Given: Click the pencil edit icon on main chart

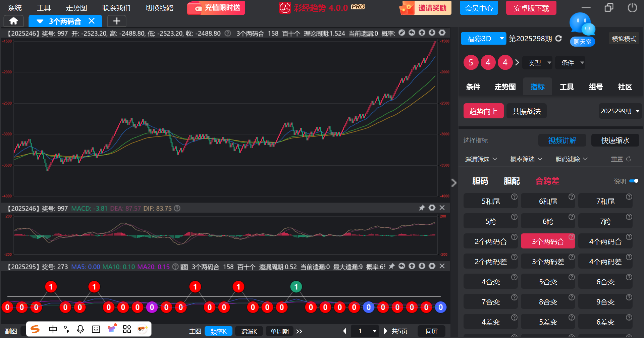Looking at the screenshot, I should click(x=401, y=33).
